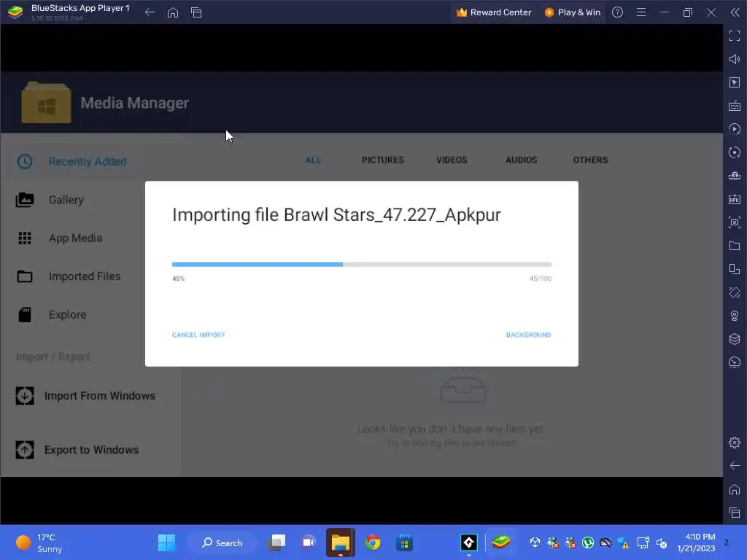Open the clock showing 4:10 PM
Screen dimensions: 747x560
pos(696,542)
